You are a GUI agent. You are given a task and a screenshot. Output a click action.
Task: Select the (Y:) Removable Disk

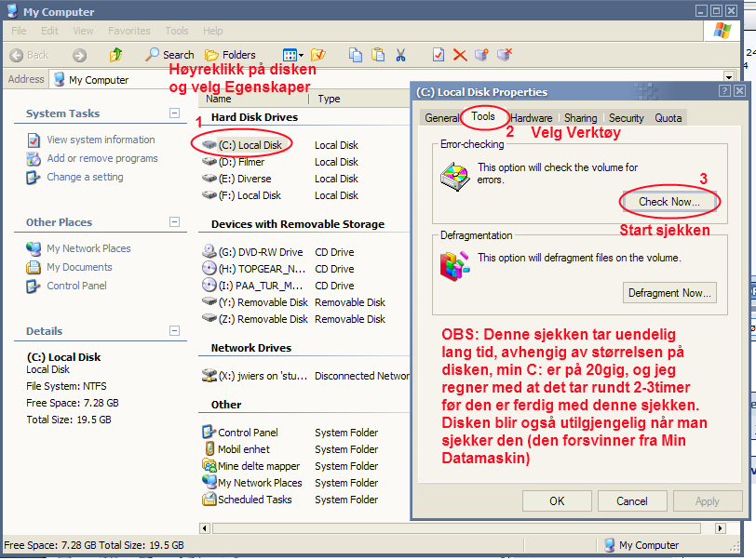point(254,302)
